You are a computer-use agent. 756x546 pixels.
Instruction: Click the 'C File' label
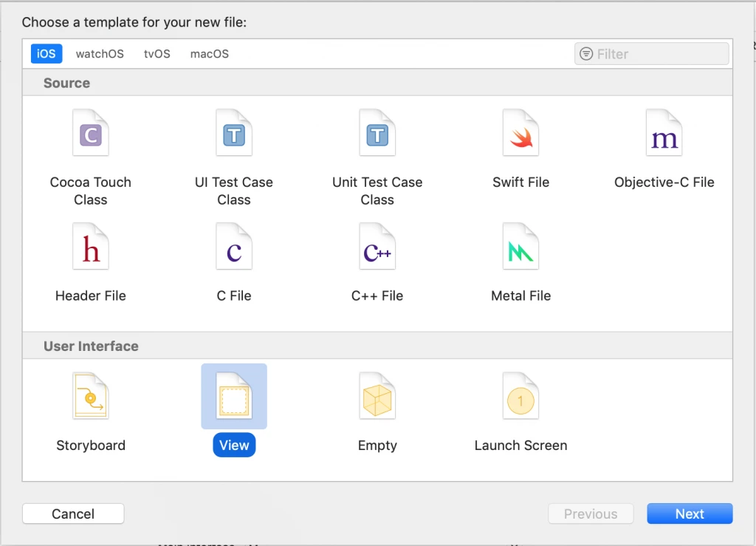234,296
